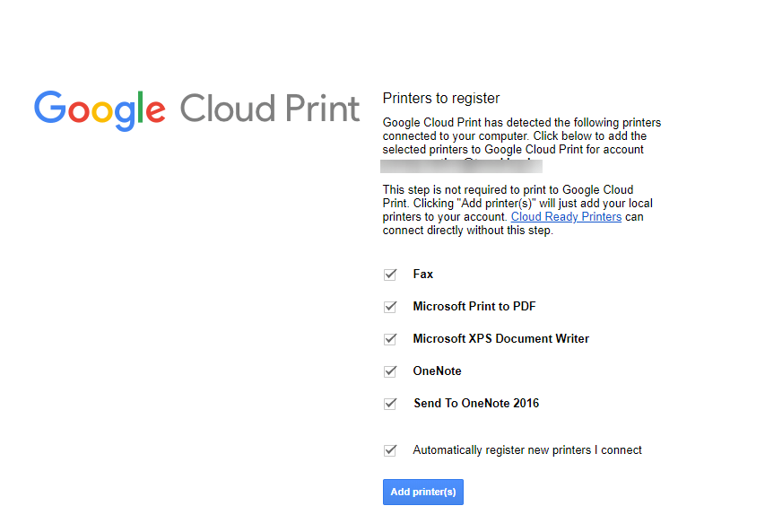Uncheck the Microsoft XPS Document Writer checkbox
This screenshot has width=765, height=532.
point(390,339)
